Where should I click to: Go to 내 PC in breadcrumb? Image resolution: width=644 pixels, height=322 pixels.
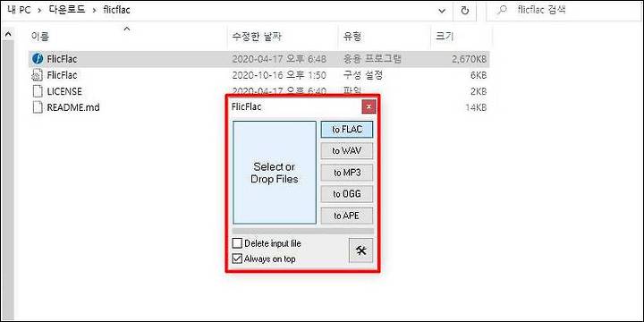[x=19, y=10]
